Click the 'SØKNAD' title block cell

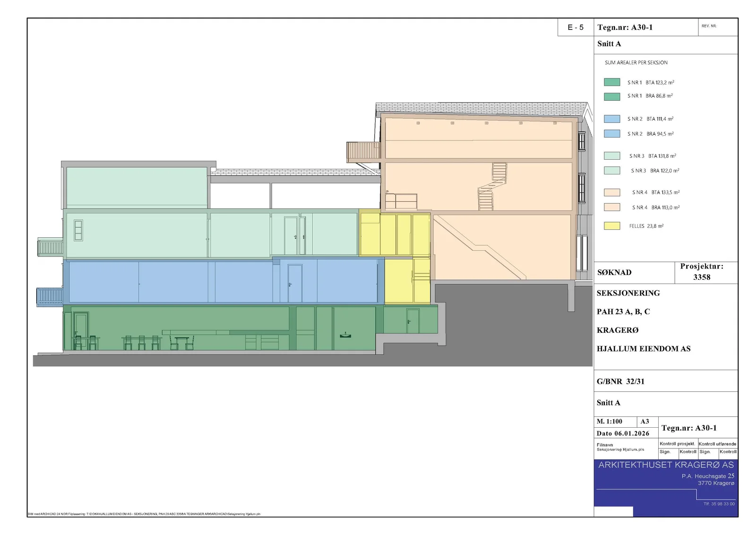tap(634, 273)
